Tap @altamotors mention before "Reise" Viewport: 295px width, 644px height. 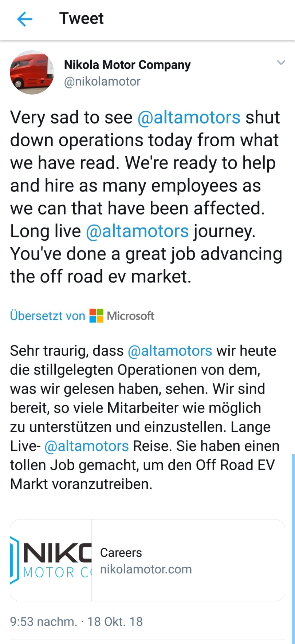86,446
